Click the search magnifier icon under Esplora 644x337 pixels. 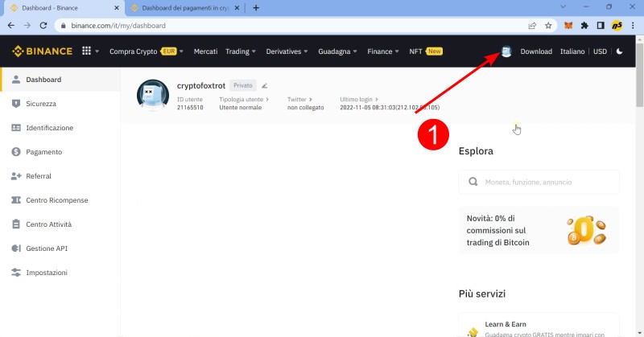tap(473, 182)
